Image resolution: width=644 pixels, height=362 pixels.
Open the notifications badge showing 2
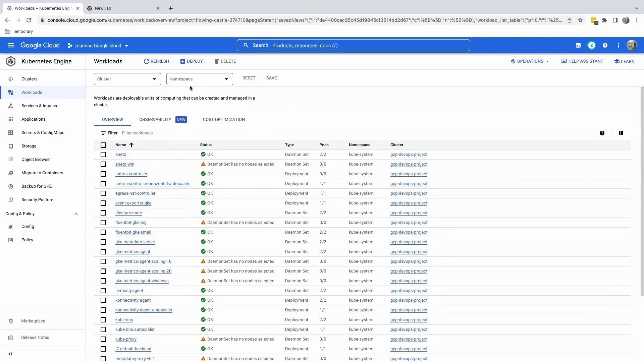pyautogui.click(x=591, y=45)
